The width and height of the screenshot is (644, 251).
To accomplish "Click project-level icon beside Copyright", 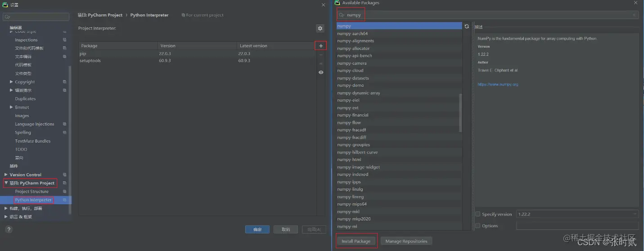I will pos(64,82).
